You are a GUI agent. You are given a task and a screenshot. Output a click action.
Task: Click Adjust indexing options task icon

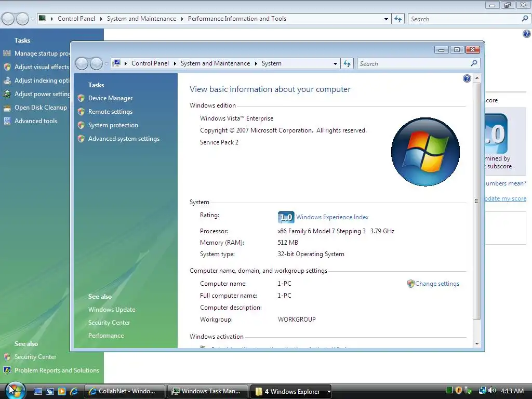point(7,81)
